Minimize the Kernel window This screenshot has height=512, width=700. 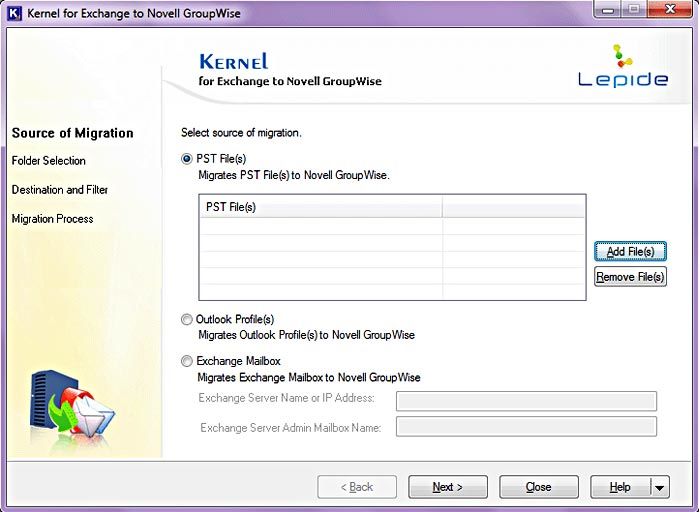607,9
